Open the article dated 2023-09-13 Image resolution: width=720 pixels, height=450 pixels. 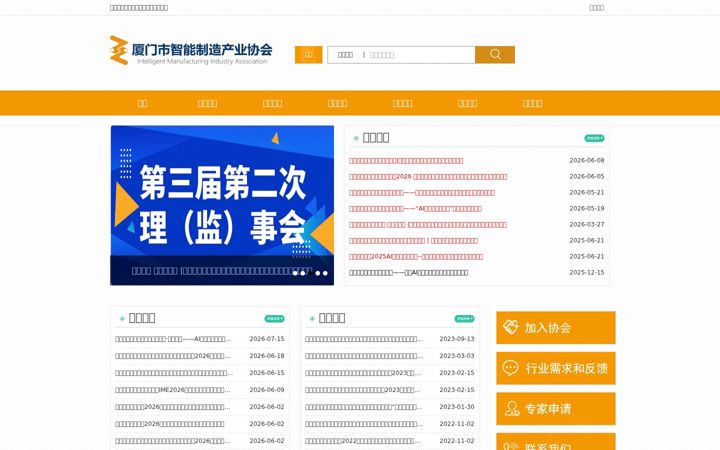(x=364, y=339)
